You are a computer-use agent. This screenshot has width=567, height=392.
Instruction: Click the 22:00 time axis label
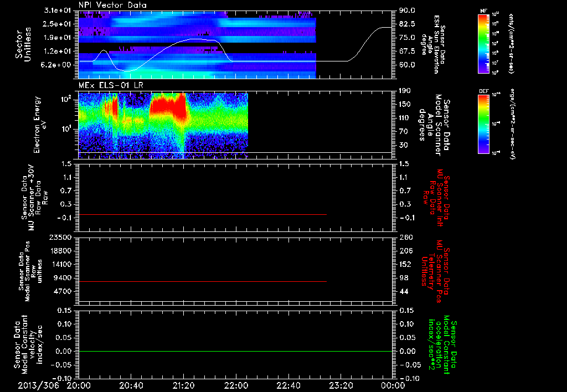pos(236,385)
